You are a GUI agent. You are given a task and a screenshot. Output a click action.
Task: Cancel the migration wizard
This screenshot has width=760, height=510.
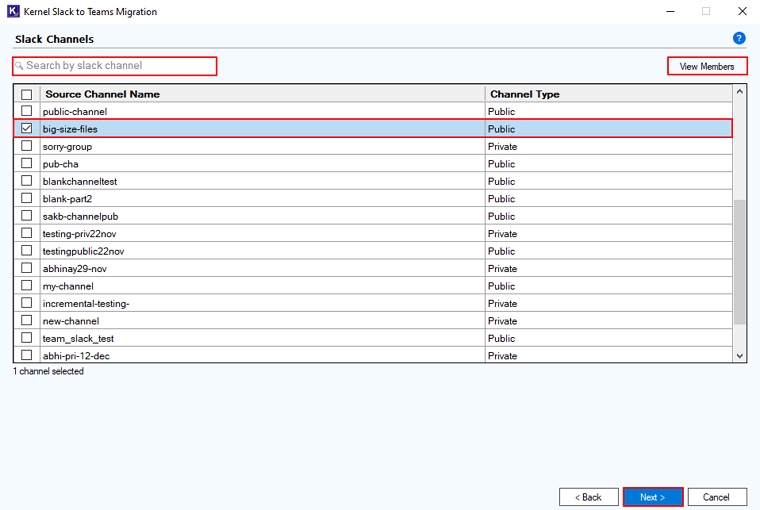[x=716, y=497]
